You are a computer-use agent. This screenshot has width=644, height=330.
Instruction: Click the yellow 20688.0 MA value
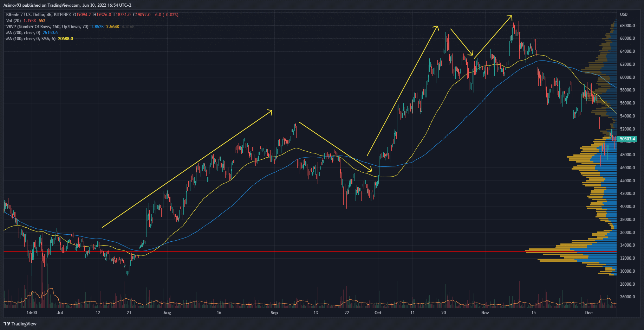65,39
